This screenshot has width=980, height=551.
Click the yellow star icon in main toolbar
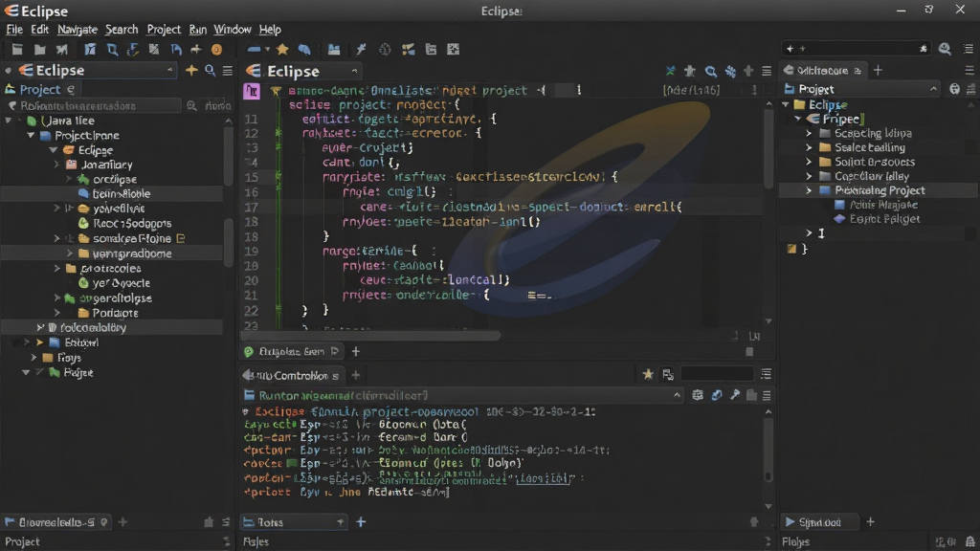tap(282, 50)
